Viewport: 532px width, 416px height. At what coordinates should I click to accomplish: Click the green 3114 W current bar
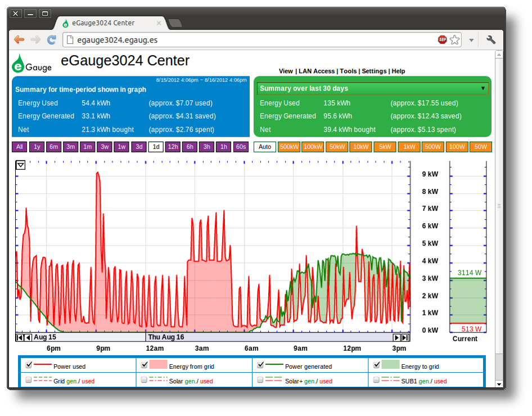tap(468, 300)
